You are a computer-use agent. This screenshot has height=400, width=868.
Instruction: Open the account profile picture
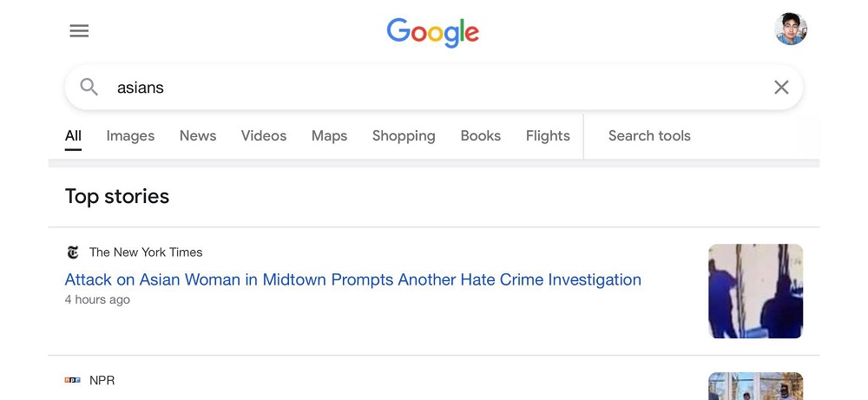[x=791, y=29]
